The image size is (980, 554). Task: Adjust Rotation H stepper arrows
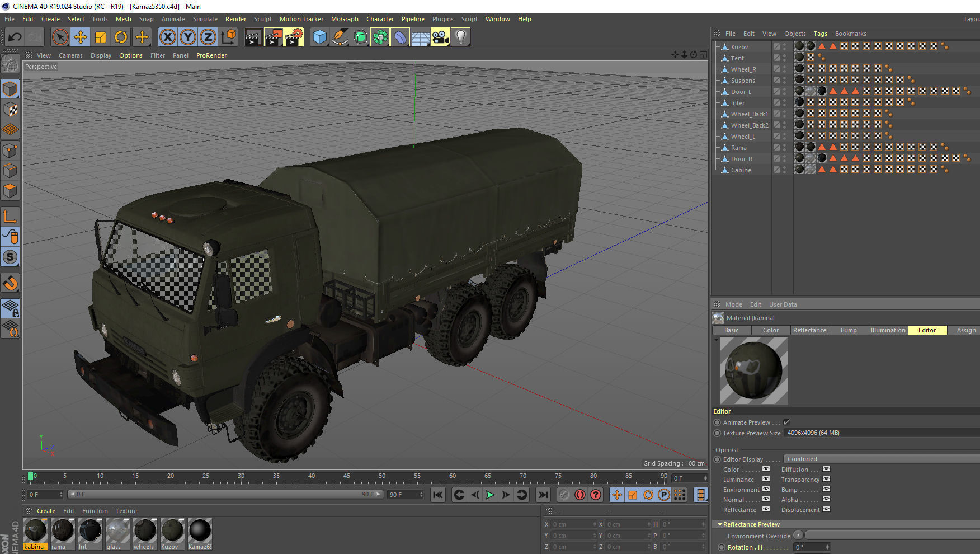click(x=827, y=547)
